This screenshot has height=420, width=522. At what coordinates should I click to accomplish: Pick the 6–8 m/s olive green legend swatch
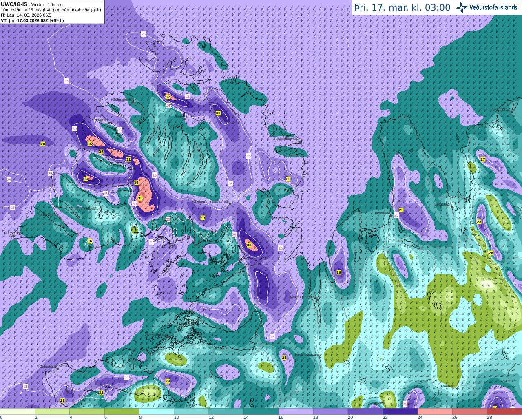click(x=122, y=411)
